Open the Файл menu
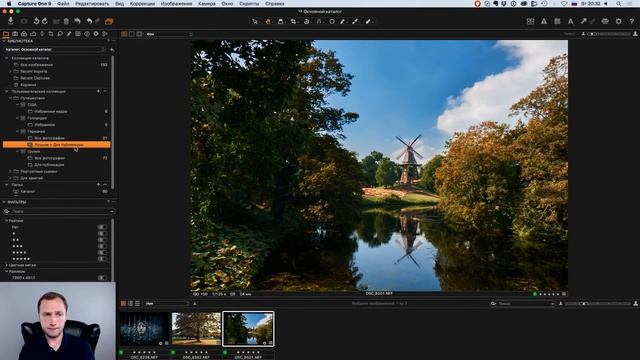Image resolution: width=640 pixels, height=360 pixels. click(63, 3)
